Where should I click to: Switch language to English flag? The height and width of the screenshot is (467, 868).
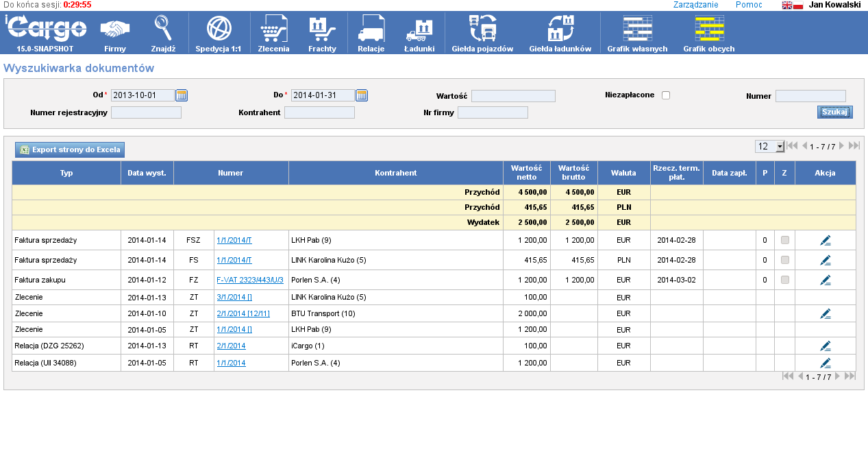tap(787, 5)
